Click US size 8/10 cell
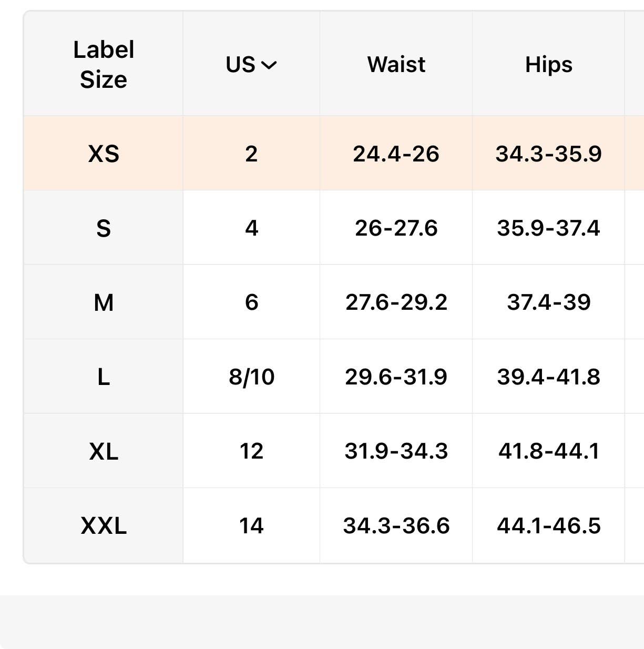Screen dimensions: 644x649 click(251, 377)
